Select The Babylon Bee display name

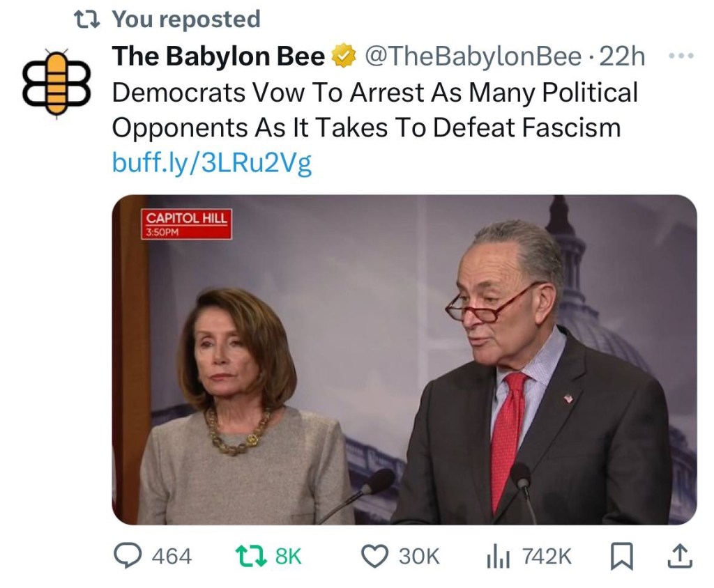(218, 57)
